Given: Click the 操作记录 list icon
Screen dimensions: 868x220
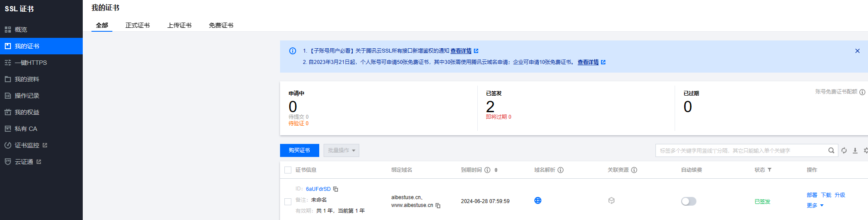Looking at the screenshot, I should pyautogui.click(x=8, y=96).
